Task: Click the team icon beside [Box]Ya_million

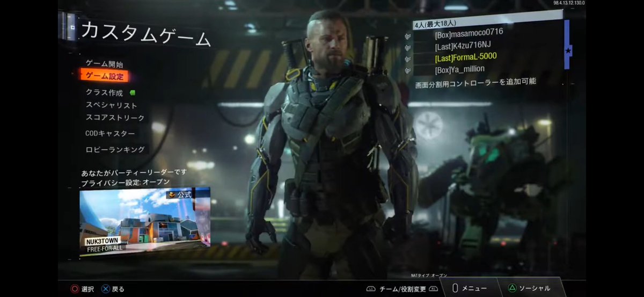Action: click(407, 70)
